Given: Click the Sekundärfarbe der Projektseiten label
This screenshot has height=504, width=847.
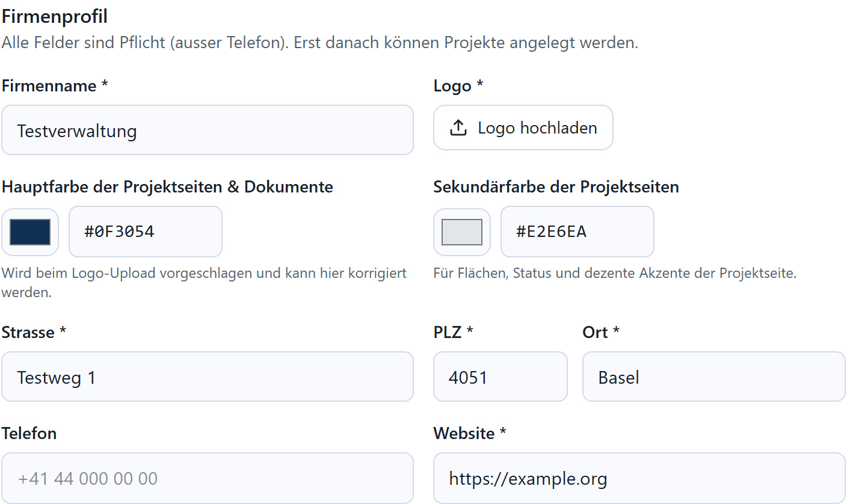Looking at the screenshot, I should (x=556, y=187).
